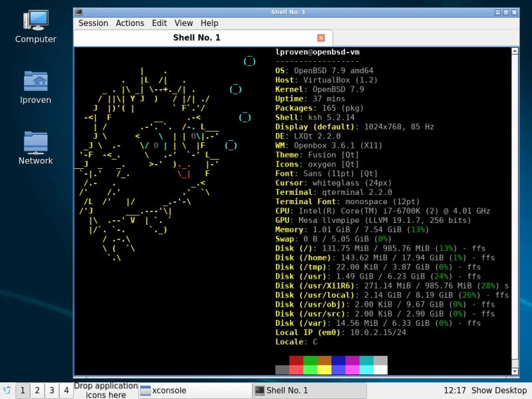Click the 'Locale: C' line
532x399 pixels.
coord(296,342)
